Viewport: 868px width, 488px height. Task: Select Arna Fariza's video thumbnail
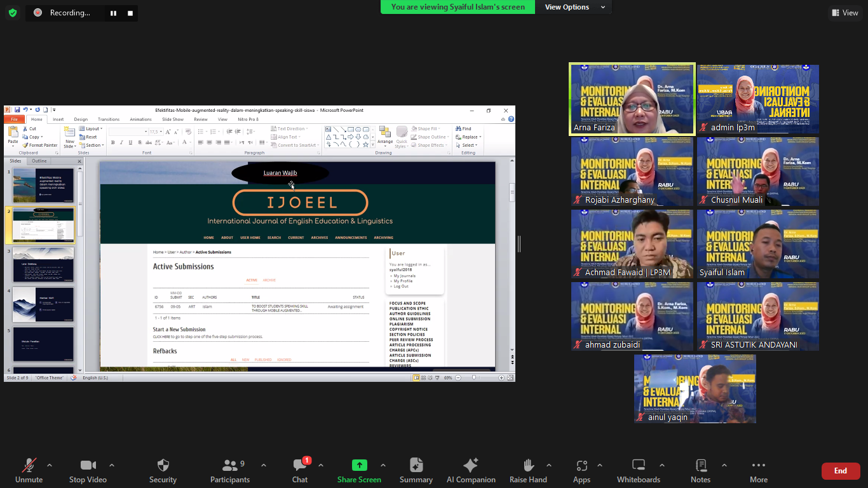(632, 98)
